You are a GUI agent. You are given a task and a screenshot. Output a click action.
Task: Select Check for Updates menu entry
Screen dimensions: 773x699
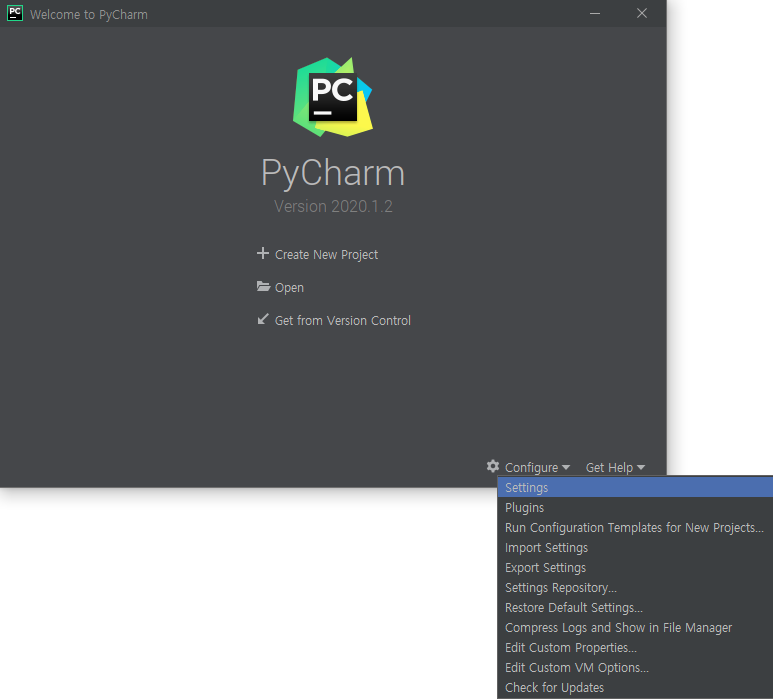tap(635, 687)
